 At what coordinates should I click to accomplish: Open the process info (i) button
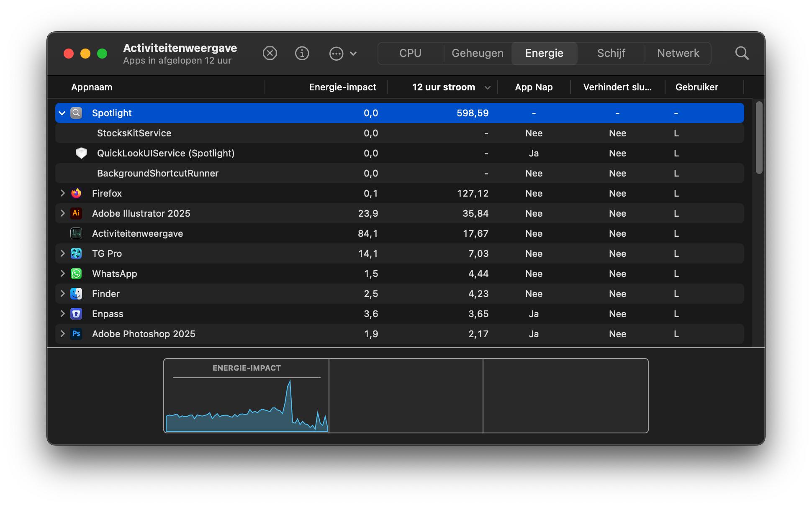302,54
